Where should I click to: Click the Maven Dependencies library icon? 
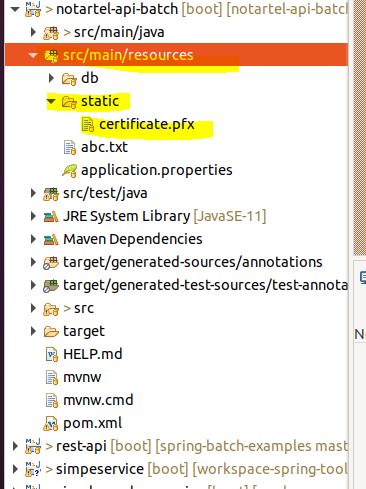coord(51,240)
